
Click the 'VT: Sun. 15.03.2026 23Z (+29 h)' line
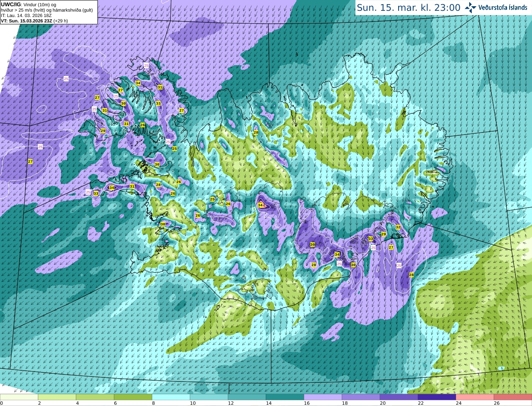pyautogui.click(x=34, y=21)
